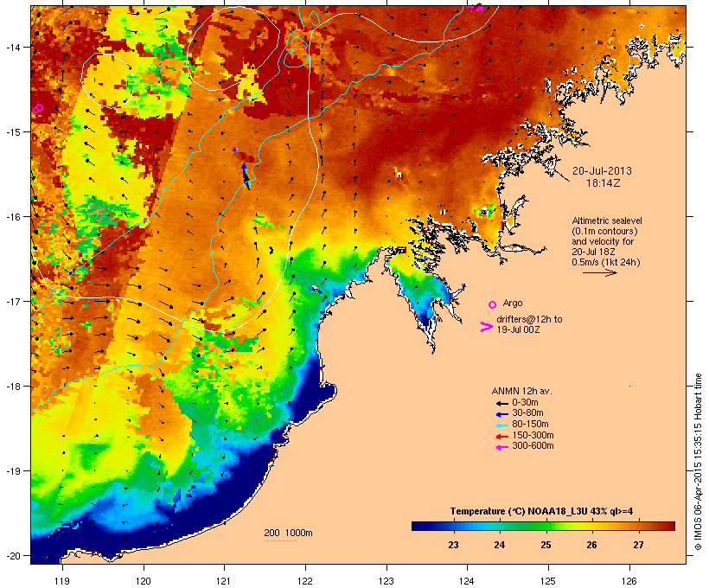
Task: Click the '0-30m' depth label
Action: pos(525,403)
